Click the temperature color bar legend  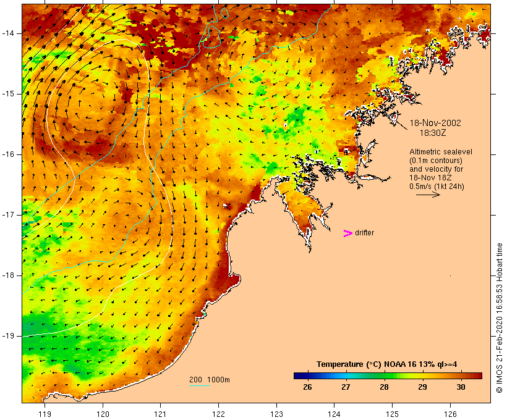(388, 376)
